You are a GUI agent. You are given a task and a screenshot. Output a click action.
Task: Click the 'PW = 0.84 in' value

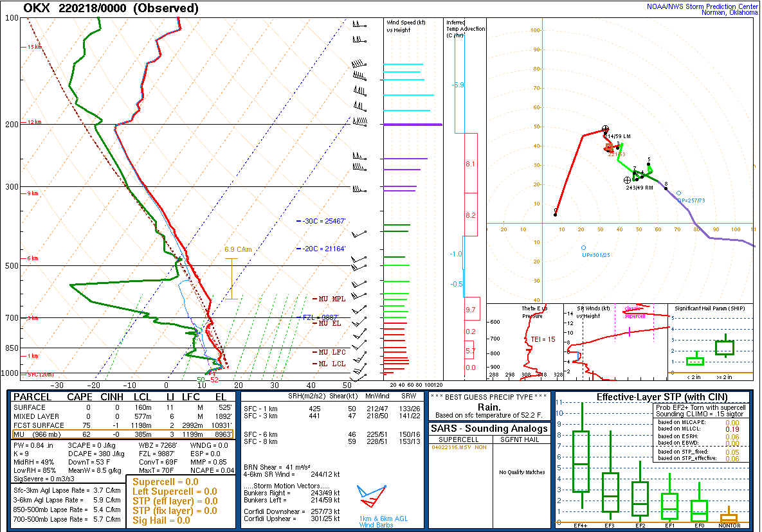[x=33, y=446]
